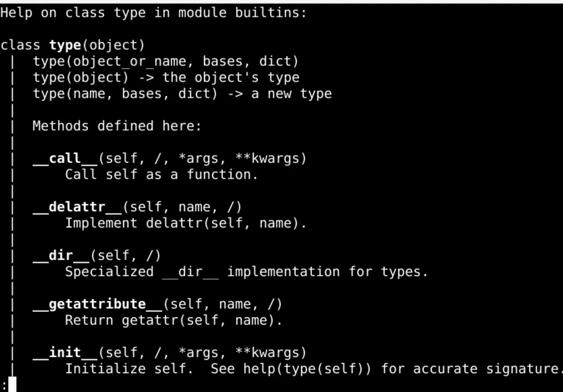The width and height of the screenshot is (563, 392).
Task: Select the bold __call__ method name
Action: pyautogui.click(x=65, y=158)
